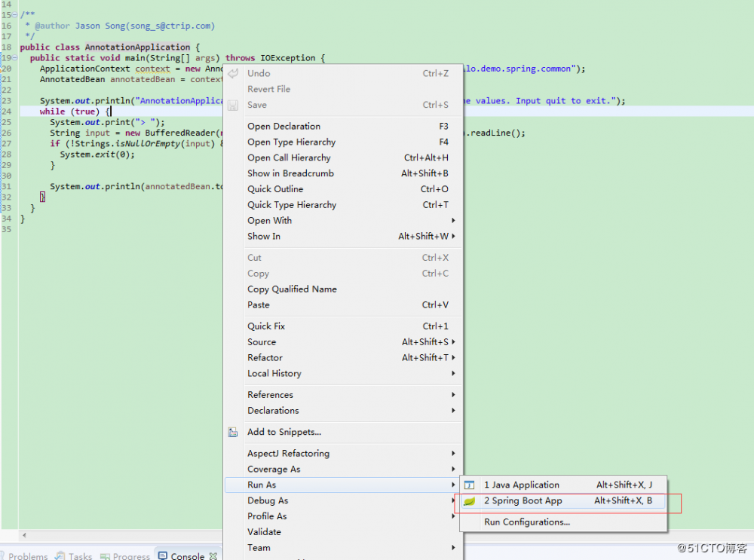This screenshot has width=754, height=560.
Task: Run as 1 Java Application
Action: [x=563, y=485]
